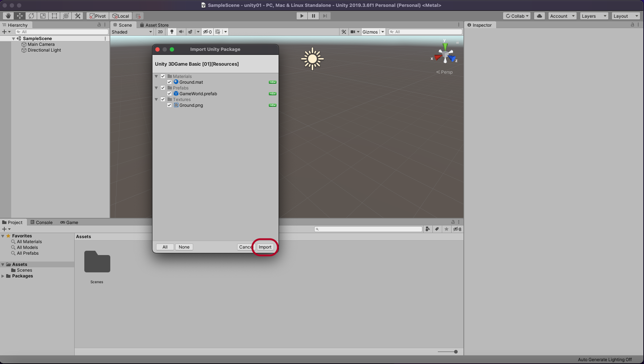This screenshot has height=364, width=644.
Task: Click the orientation gizmo green Y axis
Action: [445, 46]
